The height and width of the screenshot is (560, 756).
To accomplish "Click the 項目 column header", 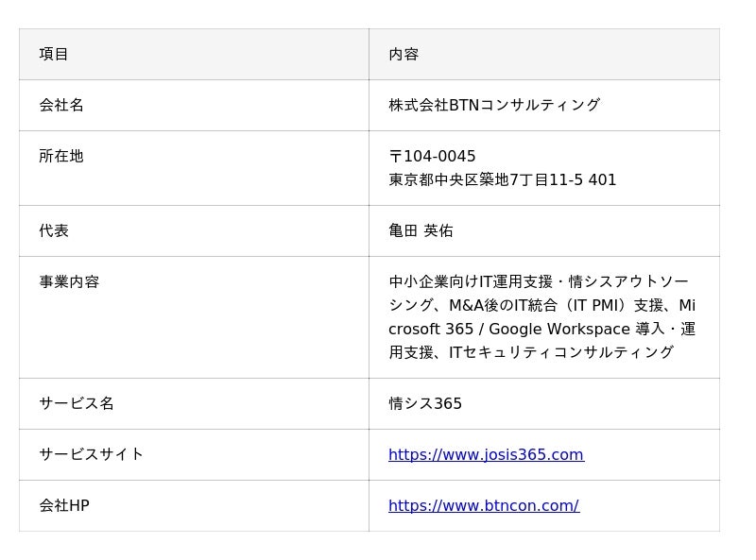I will (54, 55).
